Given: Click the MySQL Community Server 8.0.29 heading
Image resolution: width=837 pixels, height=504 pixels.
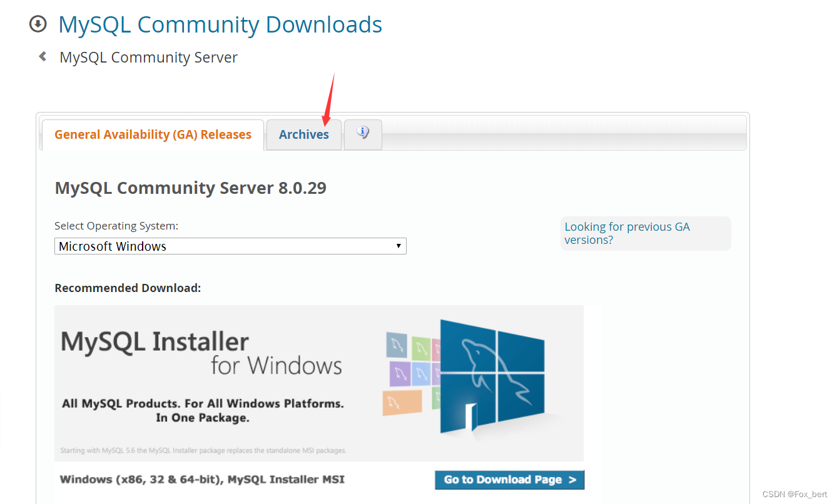Looking at the screenshot, I should (x=191, y=188).
